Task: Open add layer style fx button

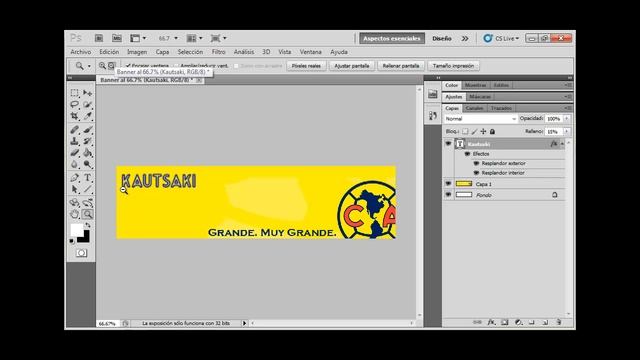Action: click(491, 322)
